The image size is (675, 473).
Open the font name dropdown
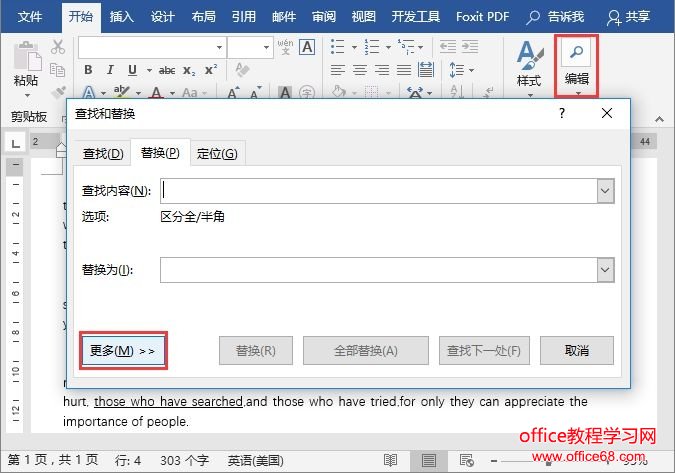pyautogui.click(x=219, y=47)
